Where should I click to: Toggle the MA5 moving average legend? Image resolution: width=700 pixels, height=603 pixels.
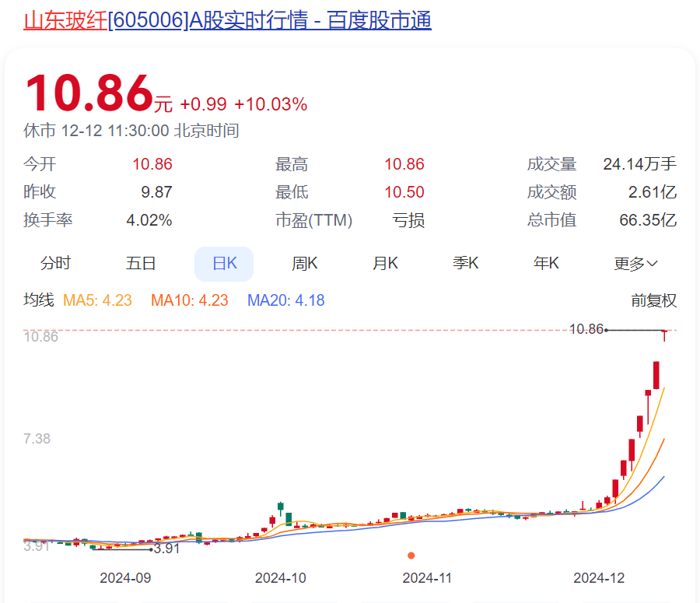click(x=96, y=300)
